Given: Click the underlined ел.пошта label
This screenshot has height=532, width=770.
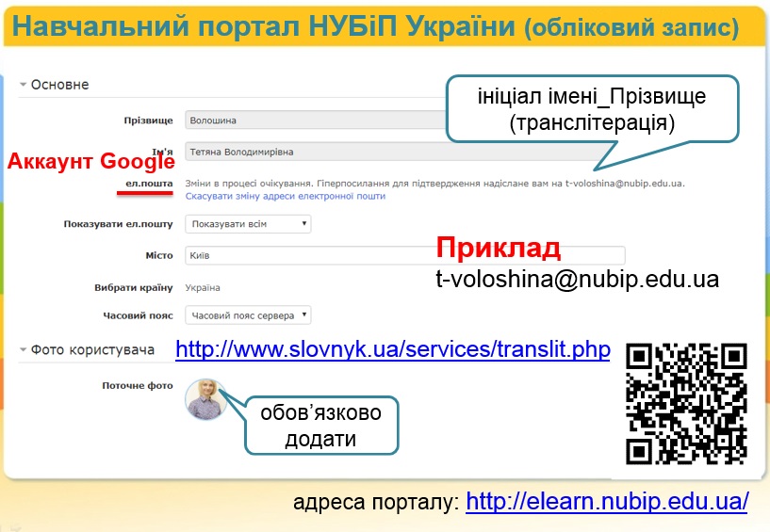Looking at the screenshot, I should (143, 182).
